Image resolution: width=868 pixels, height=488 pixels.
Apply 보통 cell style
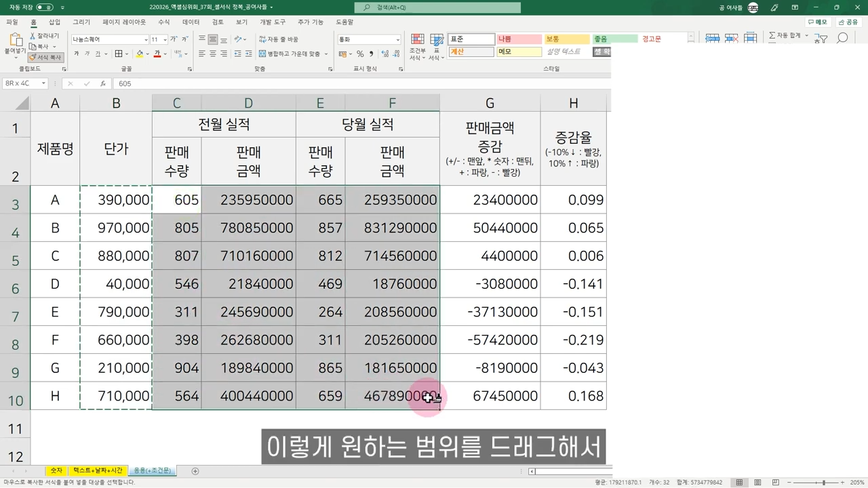point(567,39)
